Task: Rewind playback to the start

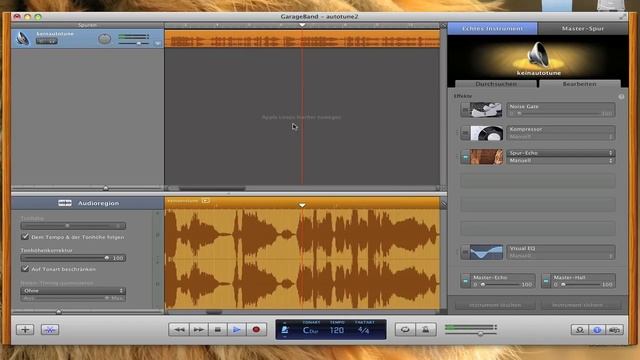Action: [x=179, y=329]
